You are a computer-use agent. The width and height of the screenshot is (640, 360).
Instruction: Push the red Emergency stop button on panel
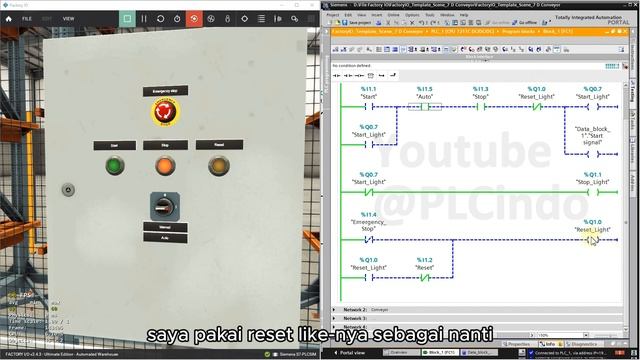[165, 111]
